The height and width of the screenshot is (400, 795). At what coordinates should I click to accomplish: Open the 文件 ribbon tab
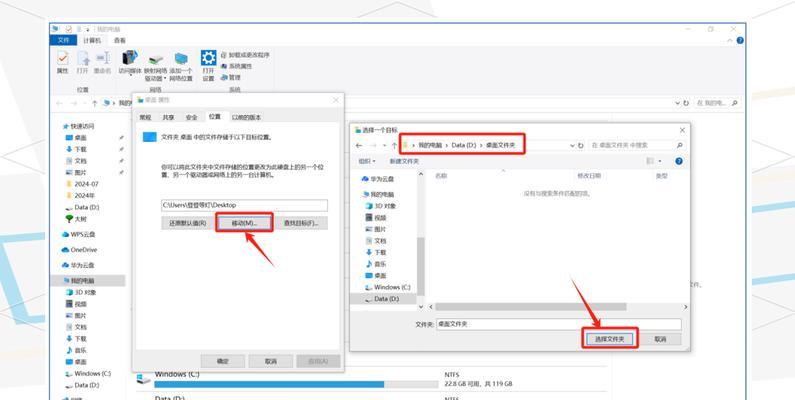63,40
